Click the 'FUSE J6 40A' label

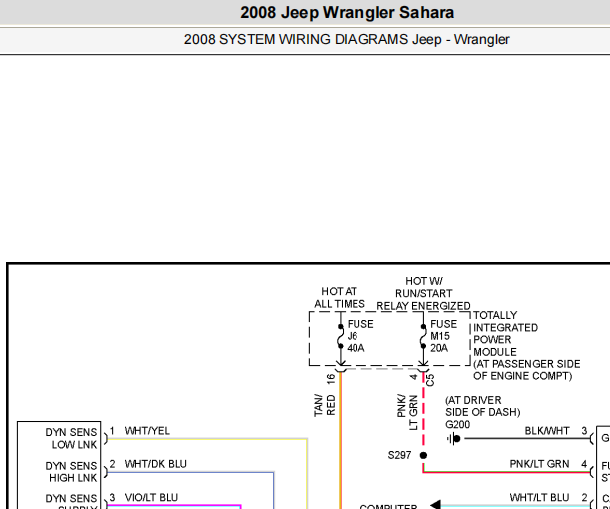(360, 336)
